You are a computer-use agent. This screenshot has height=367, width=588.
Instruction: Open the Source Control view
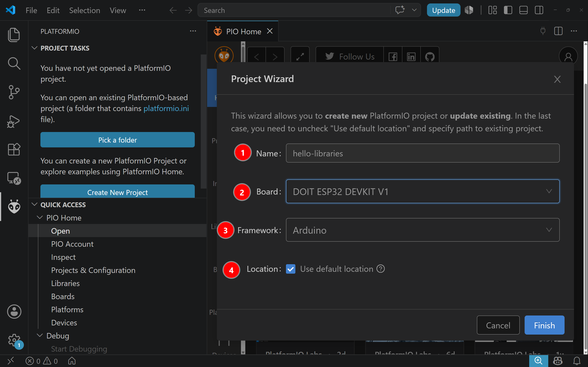(x=14, y=92)
